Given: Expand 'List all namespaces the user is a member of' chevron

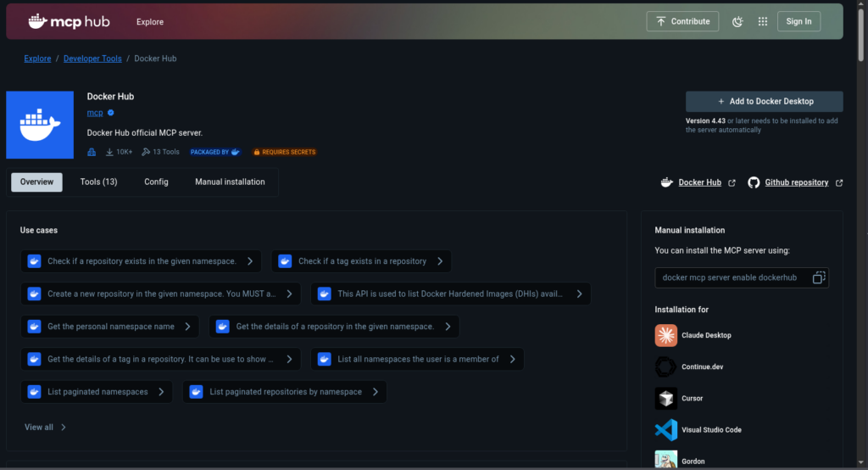Looking at the screenshot, I should 513,359.
